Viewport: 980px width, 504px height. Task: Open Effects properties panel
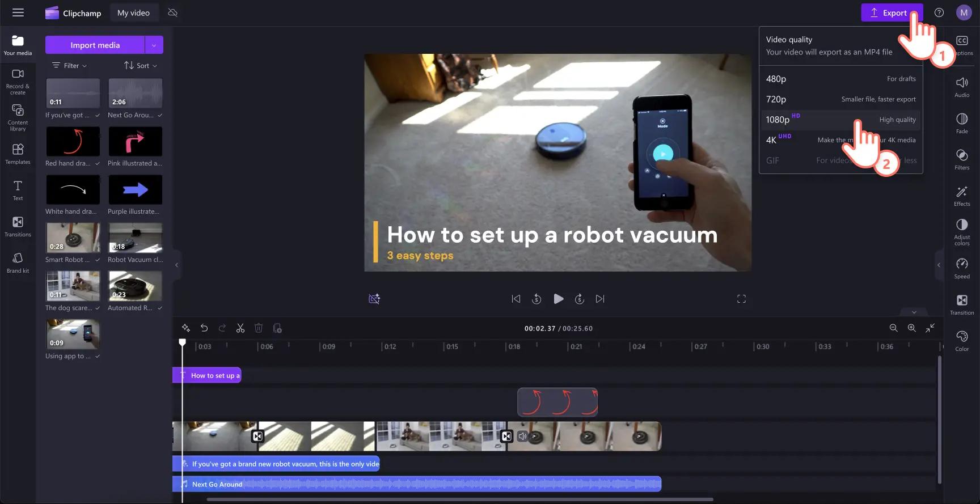tap(962, 196)
